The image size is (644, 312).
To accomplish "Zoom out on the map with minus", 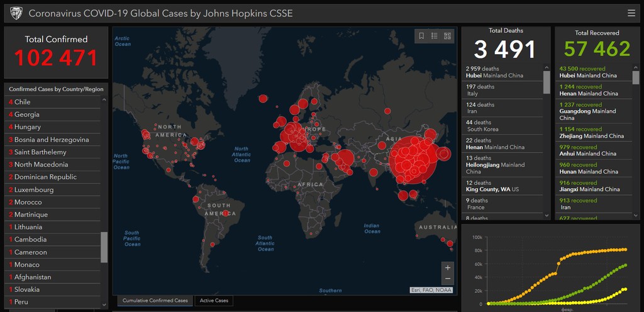I will (x=448, y=279).
